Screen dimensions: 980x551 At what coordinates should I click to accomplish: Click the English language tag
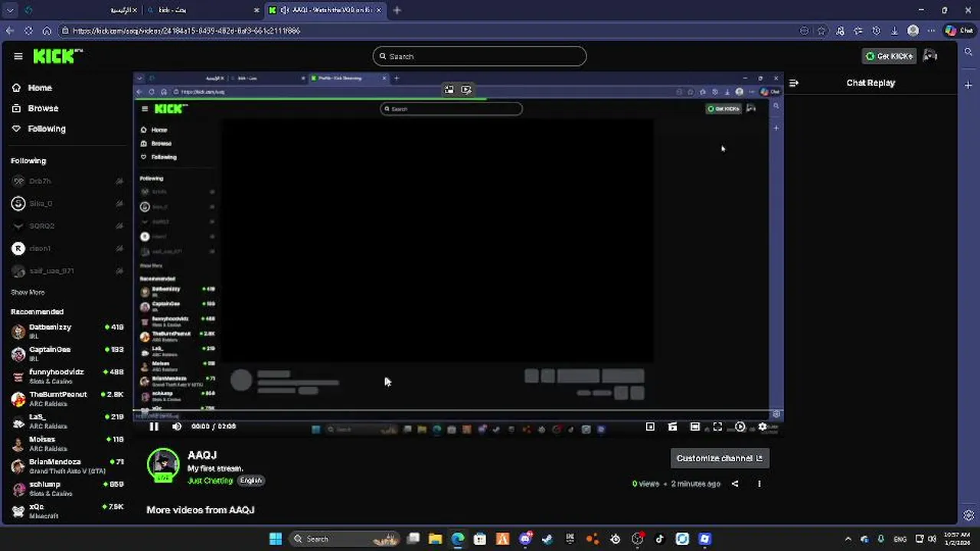pyautogui.click(x=250, y=481)
